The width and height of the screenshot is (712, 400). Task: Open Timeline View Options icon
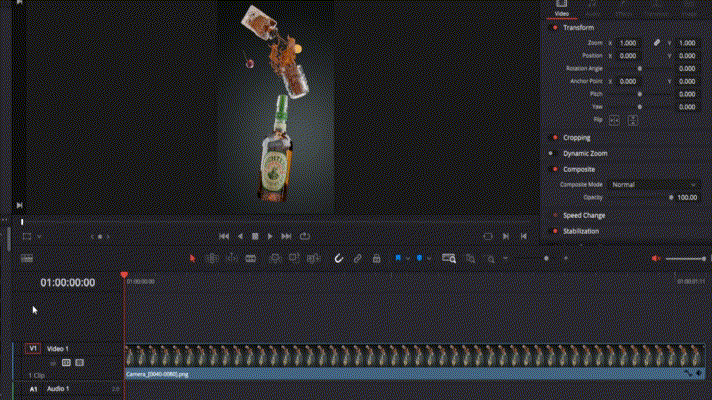point(27,258)
